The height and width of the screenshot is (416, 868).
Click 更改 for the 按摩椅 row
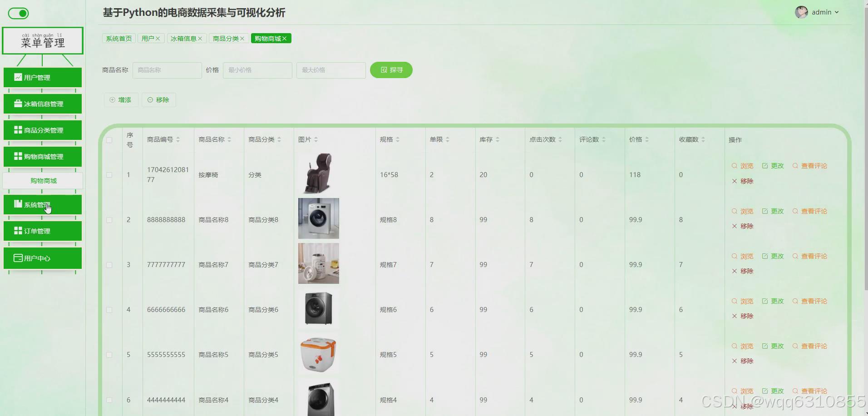(x=773, y=166)
